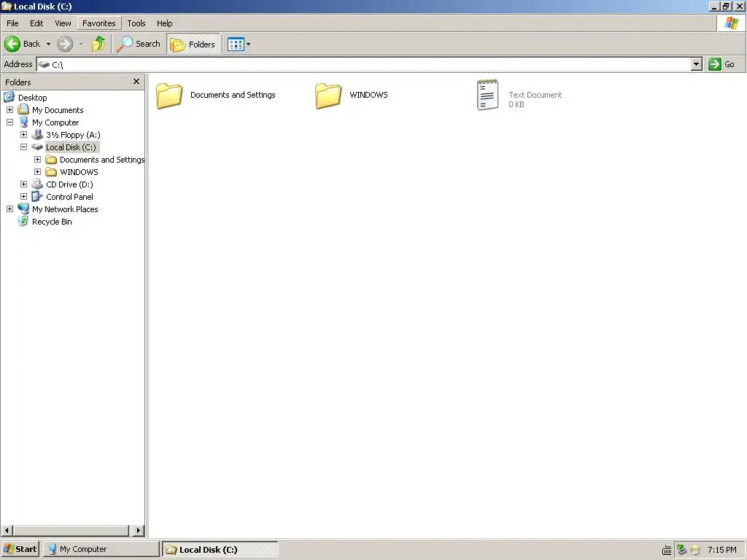747x560 pixels.
Task: Click the Recycle Bin tree icon
Action: [x=23, y=221]
